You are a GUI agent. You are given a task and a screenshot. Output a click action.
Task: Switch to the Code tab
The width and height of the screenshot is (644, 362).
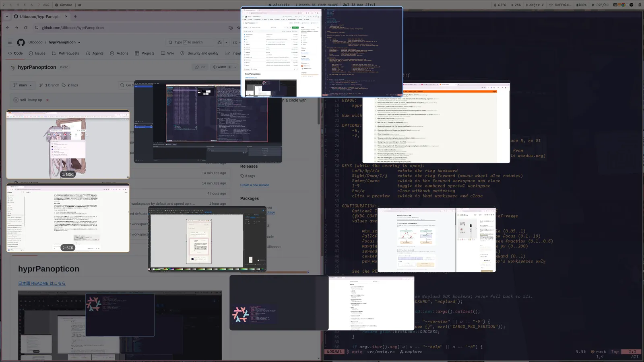[15, 53]
